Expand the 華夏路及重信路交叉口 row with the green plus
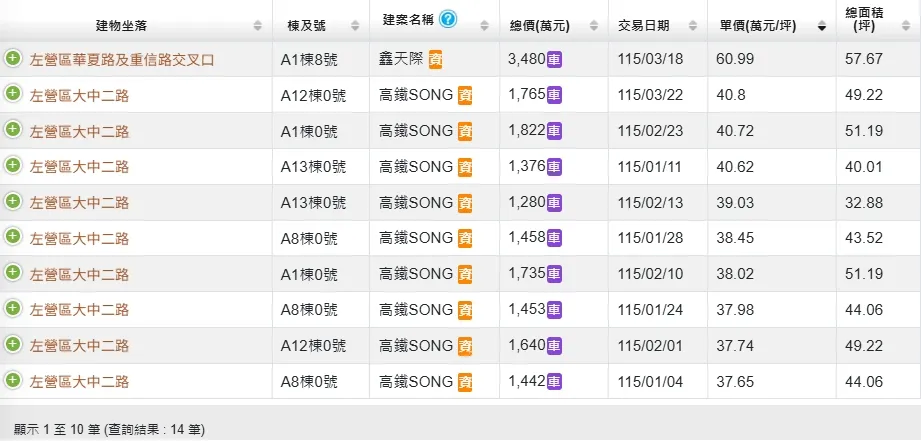 coord(12,58)
